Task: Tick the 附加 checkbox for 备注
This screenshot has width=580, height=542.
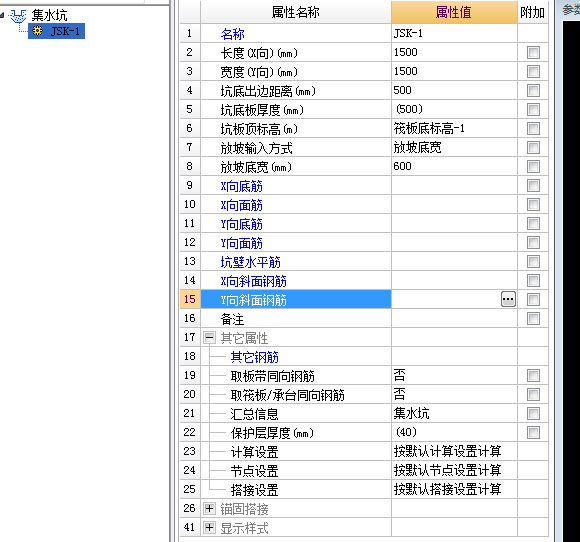Action: point(533,318)
